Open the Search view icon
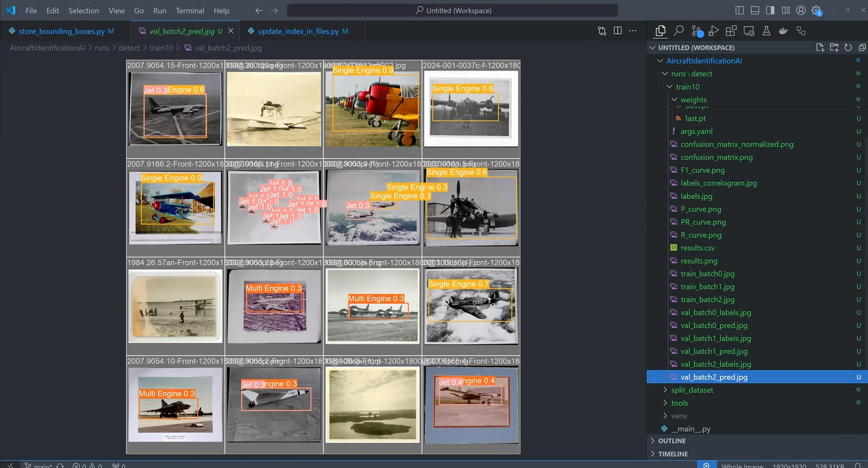This screenshot has width=868, height=468. (x=679, y=31)
